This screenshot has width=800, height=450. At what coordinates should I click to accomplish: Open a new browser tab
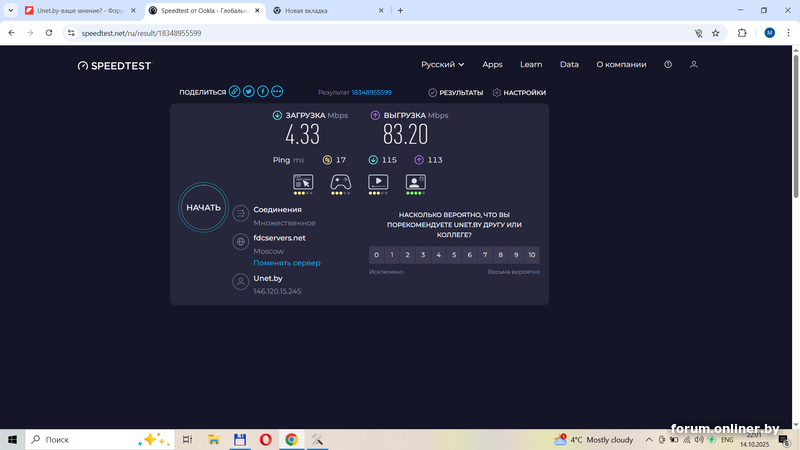(401, 11)
